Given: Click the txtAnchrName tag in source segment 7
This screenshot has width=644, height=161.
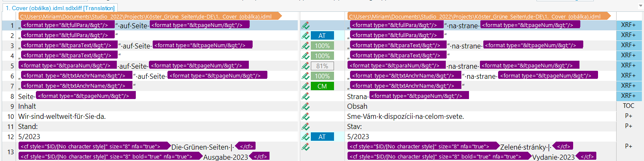Looking at the screenshot, I should [76, 86].
